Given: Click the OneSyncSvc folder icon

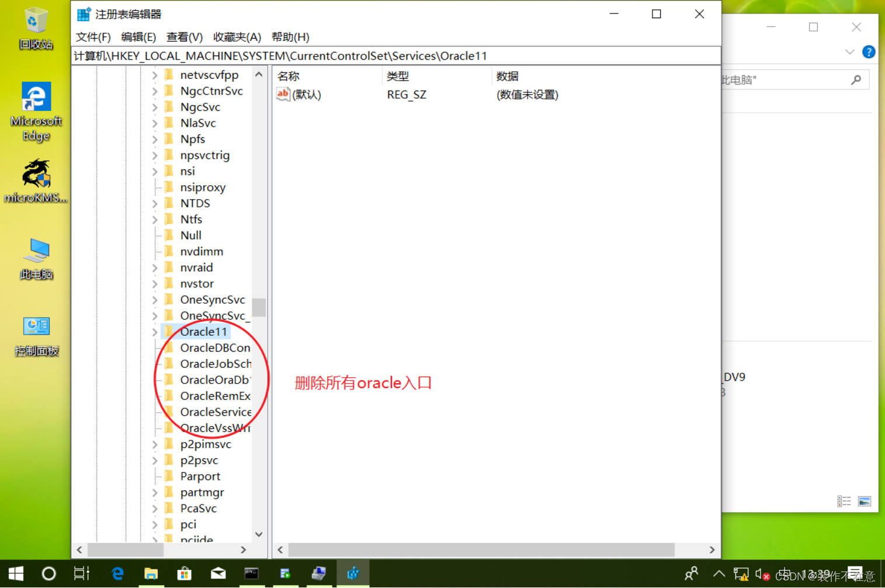Looking at the screenshot, I should coord(169,300).
